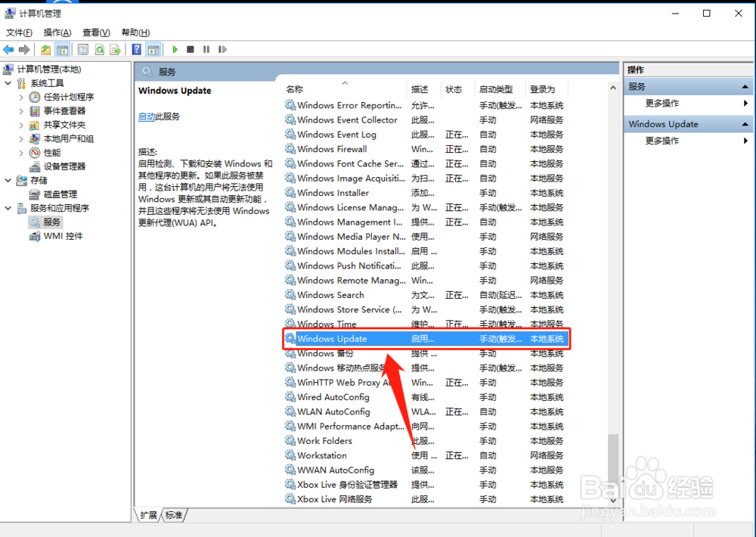This screenshot has width=756, height=537.
Task: Select the Windows Firewall service row
Action: 426,149
